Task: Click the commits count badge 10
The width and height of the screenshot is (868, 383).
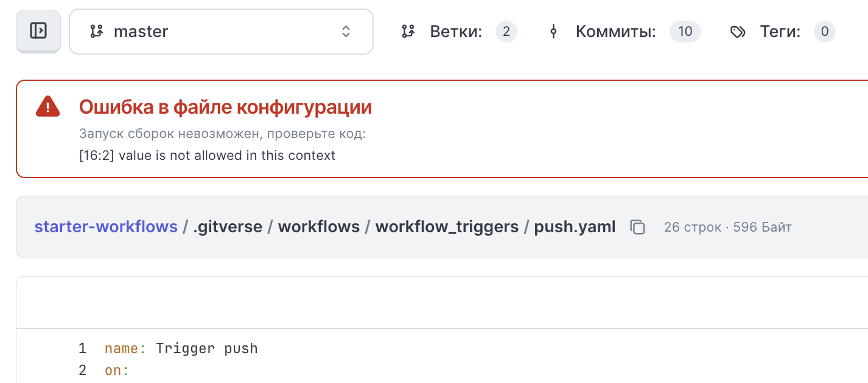Action: click(685, 32)
